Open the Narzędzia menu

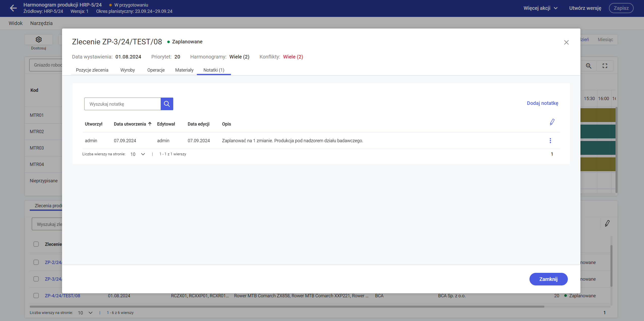point(41,23)
